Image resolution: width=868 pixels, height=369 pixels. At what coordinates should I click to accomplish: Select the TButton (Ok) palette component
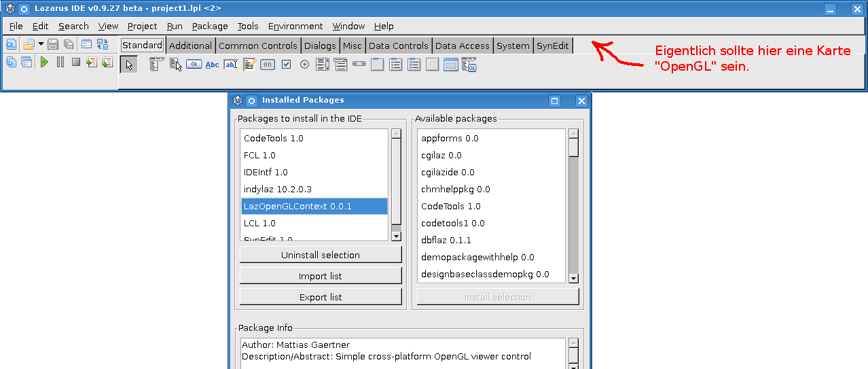pos(194,65)
